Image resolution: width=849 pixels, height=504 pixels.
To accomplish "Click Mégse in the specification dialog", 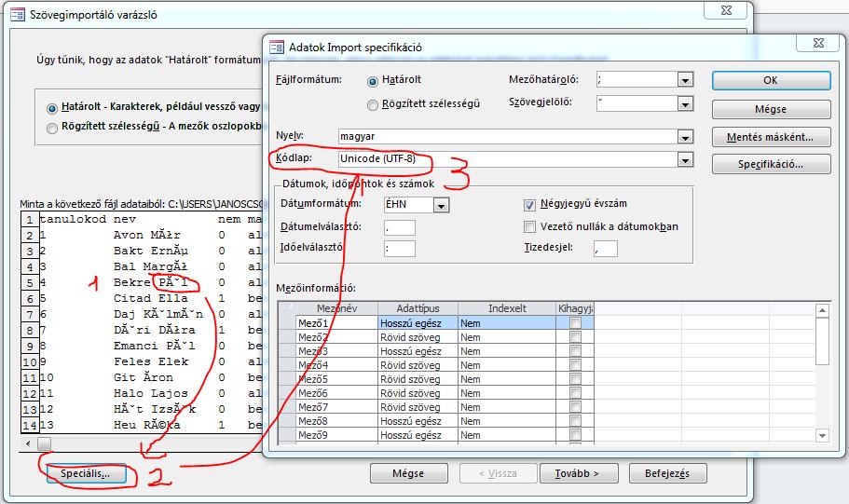I will pyautogui.click(x=771, y=109).
